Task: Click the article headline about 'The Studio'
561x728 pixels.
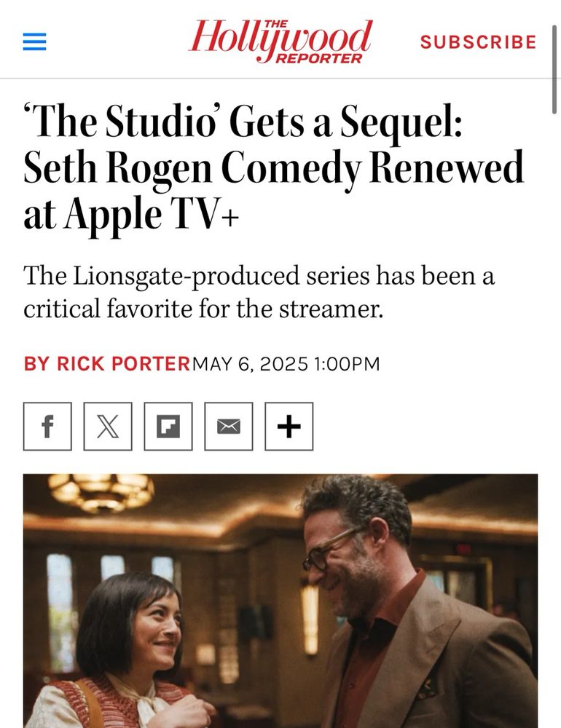Action: pyautogui.click(x=274, y=166)
